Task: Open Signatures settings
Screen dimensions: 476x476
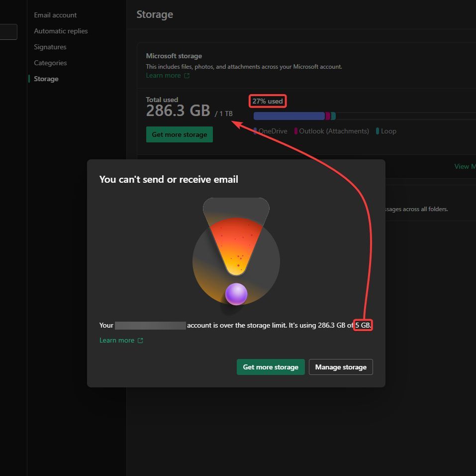Action: [50, 47]
